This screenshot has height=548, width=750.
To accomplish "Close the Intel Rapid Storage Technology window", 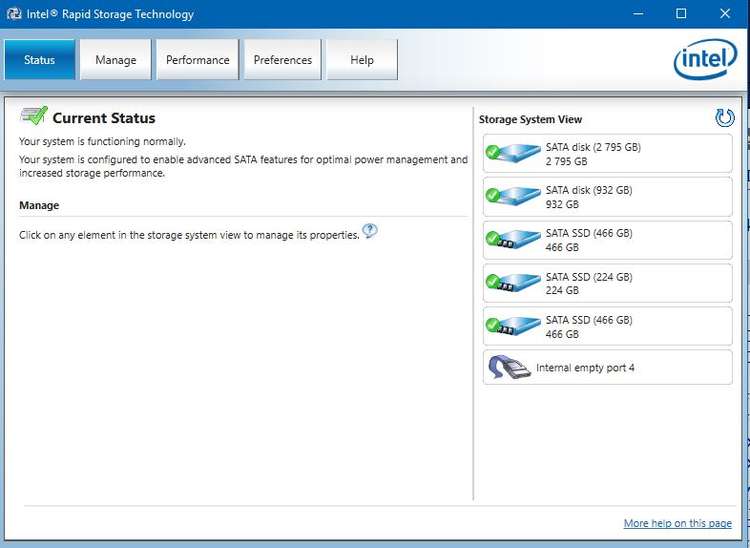I will (725, 13).
